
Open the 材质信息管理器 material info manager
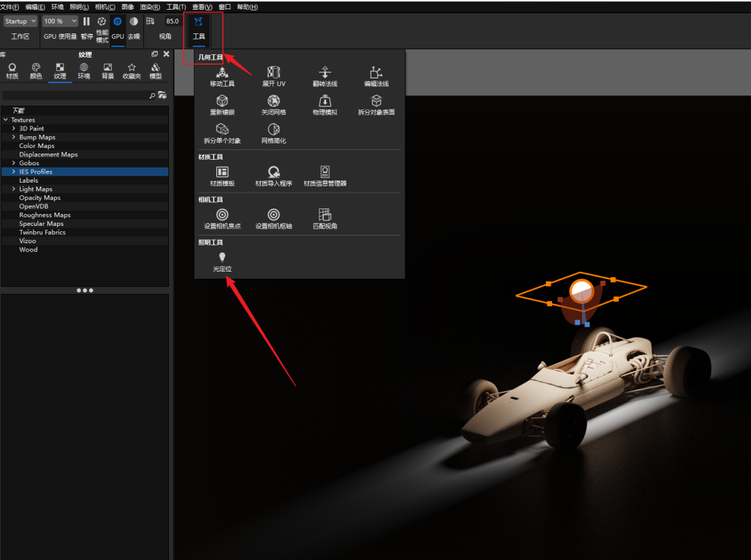(325, 176)
